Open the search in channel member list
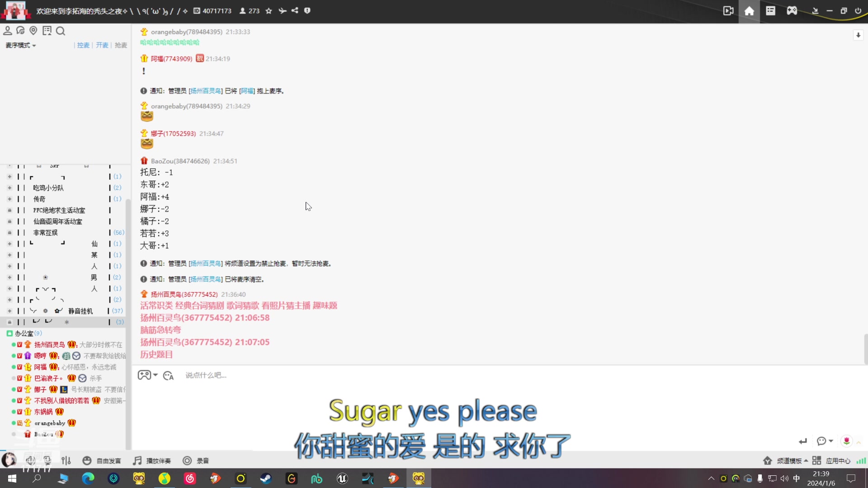 [x=61, y=30]
